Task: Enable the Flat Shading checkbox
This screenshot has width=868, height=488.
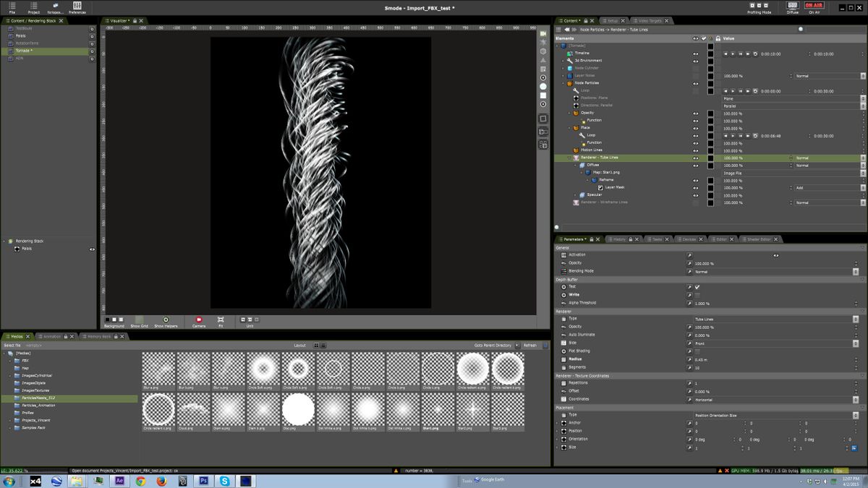Action: tap(697, 351)
